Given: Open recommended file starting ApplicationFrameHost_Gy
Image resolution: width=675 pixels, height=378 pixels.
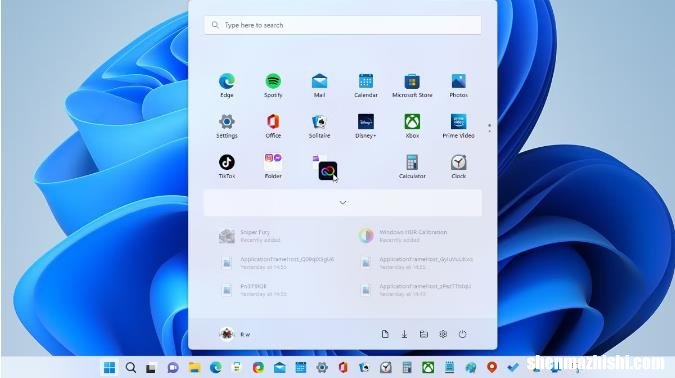Looking at the screenshot, I should [417, 263].
